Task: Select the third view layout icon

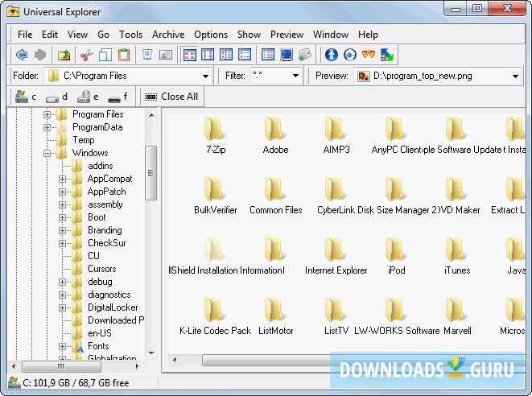Action: pyautogui.click(x=226, y=55)
